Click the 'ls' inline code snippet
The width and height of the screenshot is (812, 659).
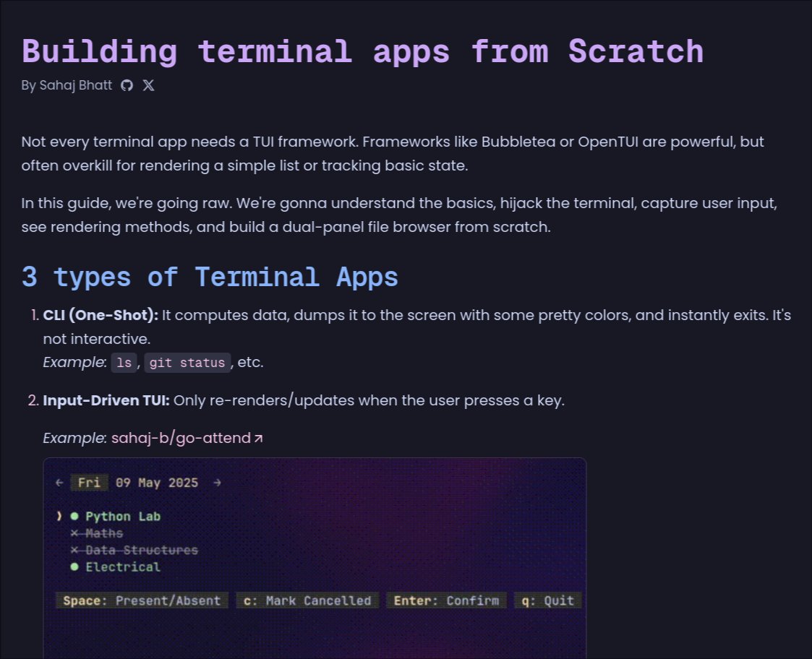pos(124,363)
